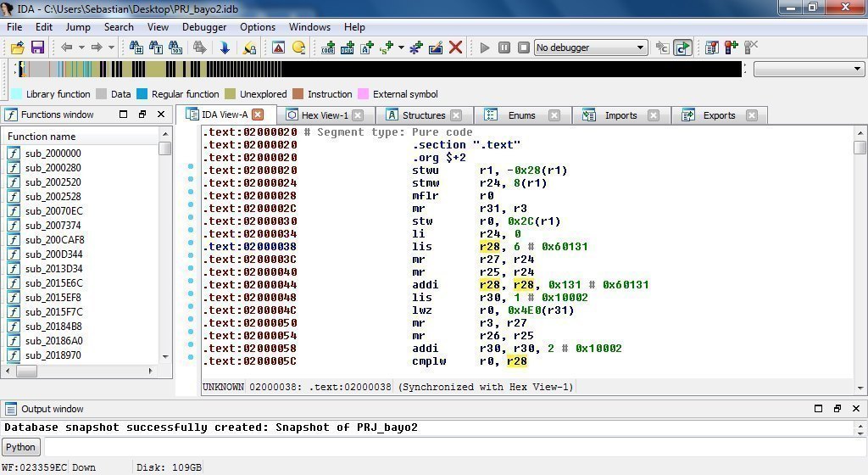Image resolution: width=868 pixels, height=475 pixels.
Task: Switch to the Hex View-1 tab
Action: pyautogui.click(x=325, y=115)
